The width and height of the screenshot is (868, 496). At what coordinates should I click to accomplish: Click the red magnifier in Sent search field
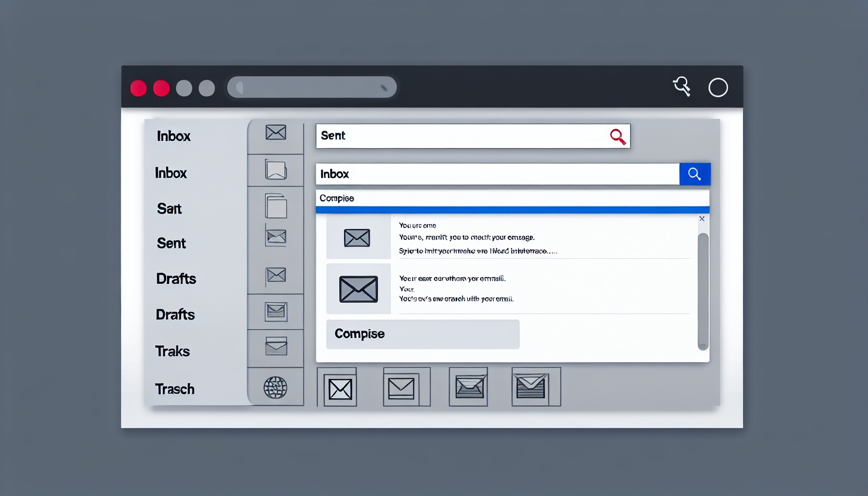point(618,137)
